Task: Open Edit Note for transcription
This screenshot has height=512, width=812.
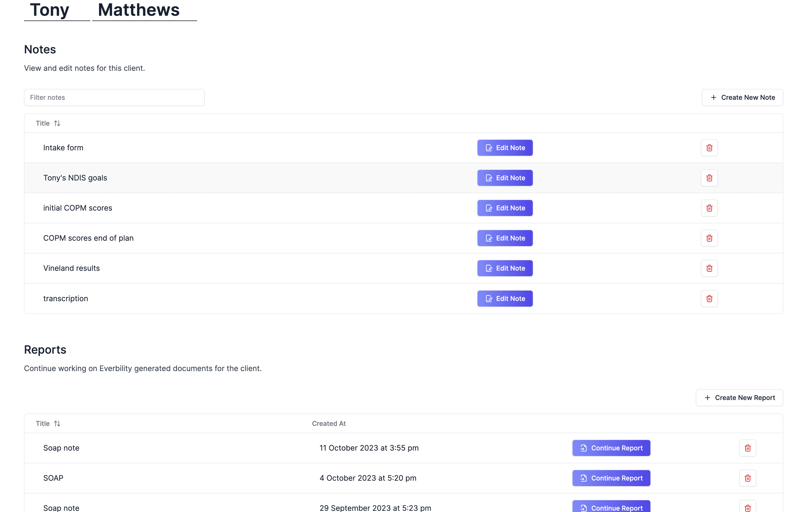Action: 505,299
